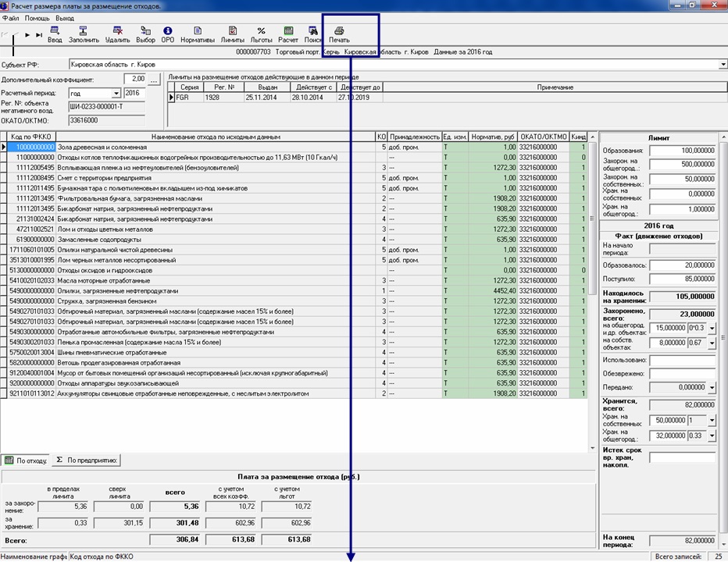Image resolution: width=728 pixels, height=562 pixels.
Task: Open the Нормативы toolbar icon
Action: 198,33
